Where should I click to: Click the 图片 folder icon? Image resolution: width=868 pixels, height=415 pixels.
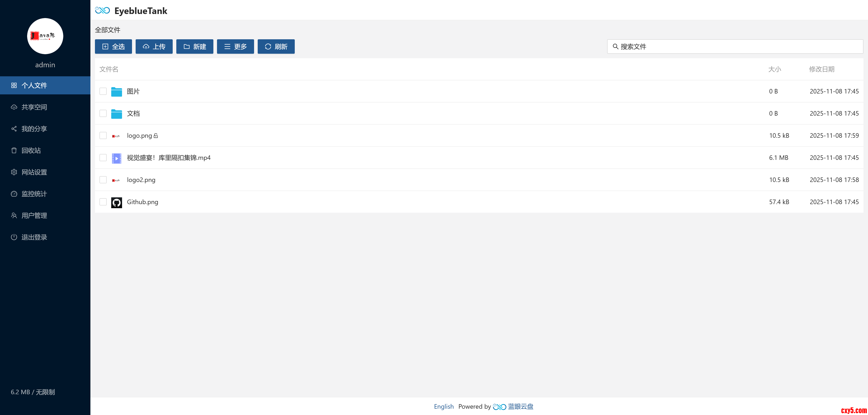[116, 91]
